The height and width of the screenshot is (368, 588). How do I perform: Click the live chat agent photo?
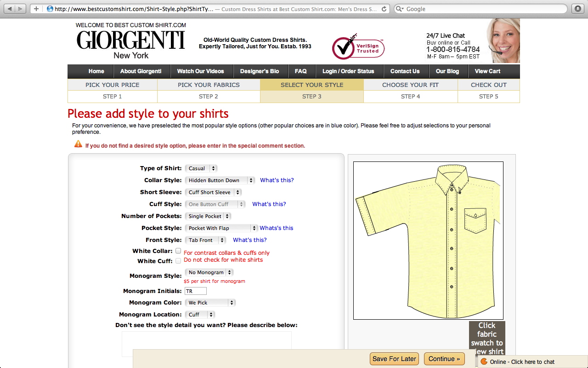click(503, 40)
